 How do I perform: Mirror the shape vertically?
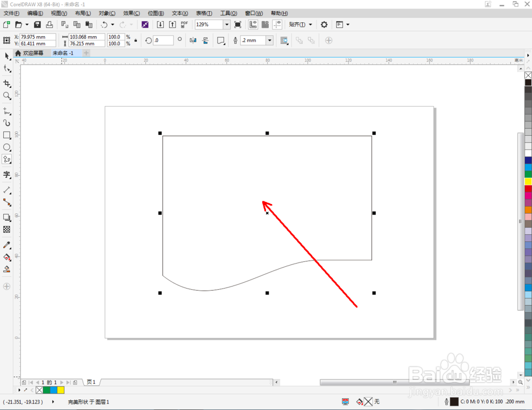pos(205,40)
